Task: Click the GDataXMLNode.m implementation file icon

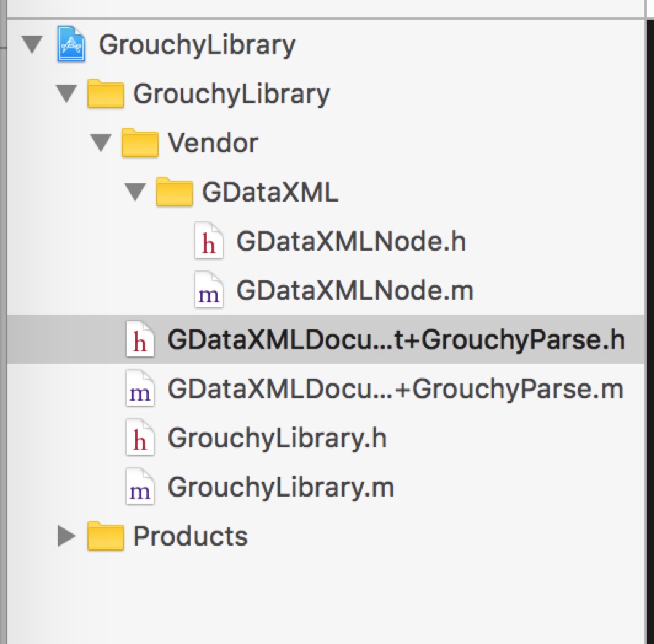Action: coord(209,291)
